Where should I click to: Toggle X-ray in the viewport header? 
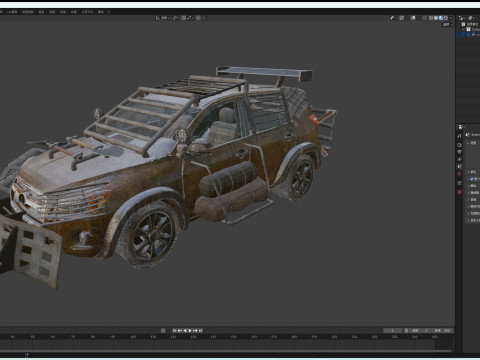(425, 18)
